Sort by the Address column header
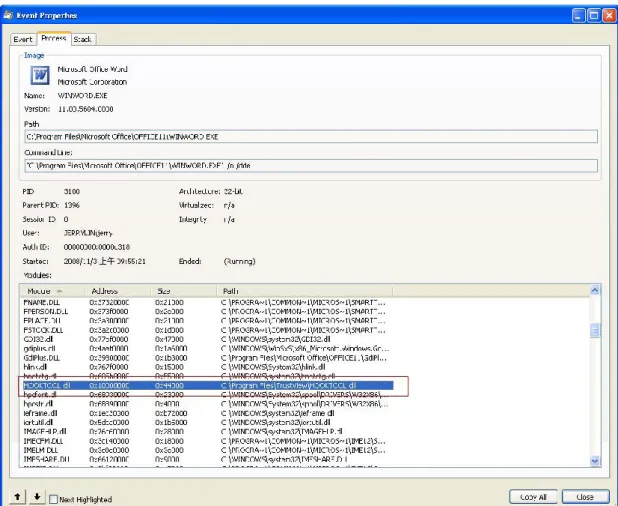Image resolution: width=618 pixels, height=506 pixels. 117,291
